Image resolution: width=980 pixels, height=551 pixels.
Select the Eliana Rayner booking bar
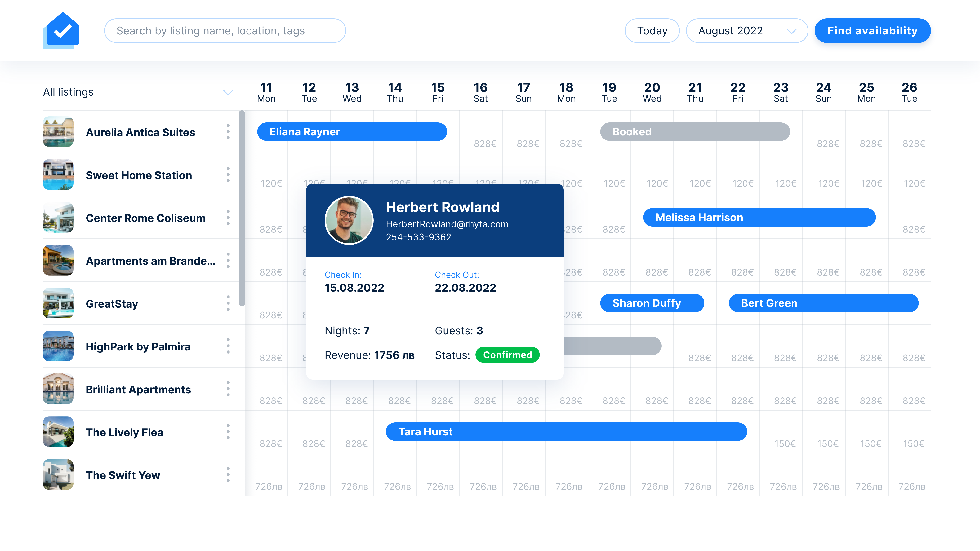coord(352,132)
